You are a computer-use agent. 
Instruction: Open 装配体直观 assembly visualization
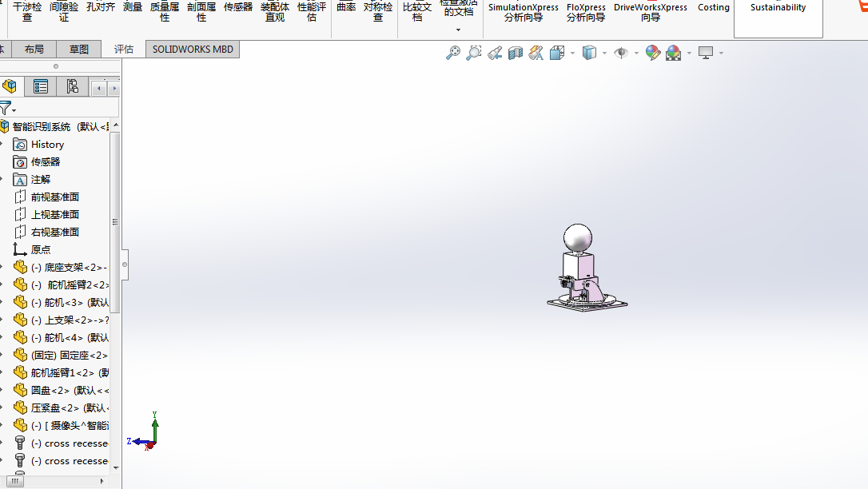275,12
